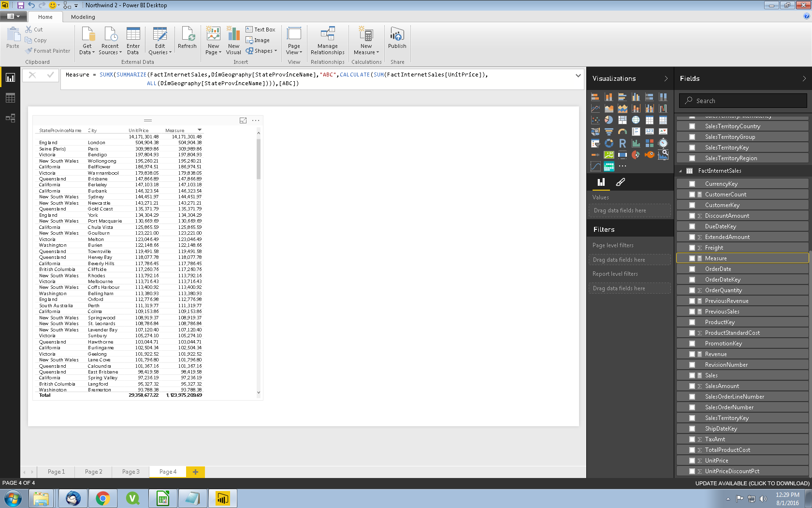Screen dimensions: 812x508
Task: Collapse the Fields pane
Action: point(804,78)
